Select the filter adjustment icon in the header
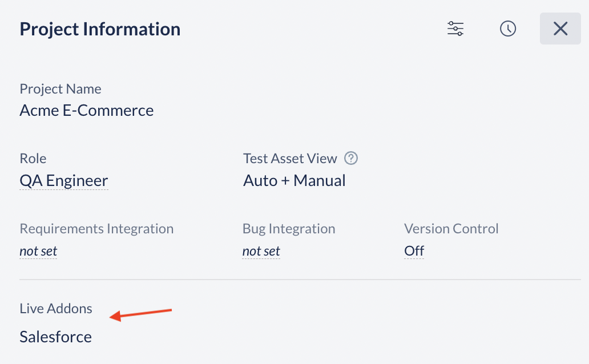Screen dimensions: 589x364 (x=455, y=29)
